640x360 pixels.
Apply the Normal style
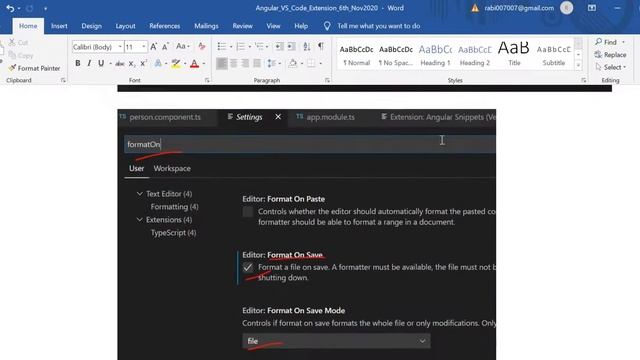(x=356, y=55)
